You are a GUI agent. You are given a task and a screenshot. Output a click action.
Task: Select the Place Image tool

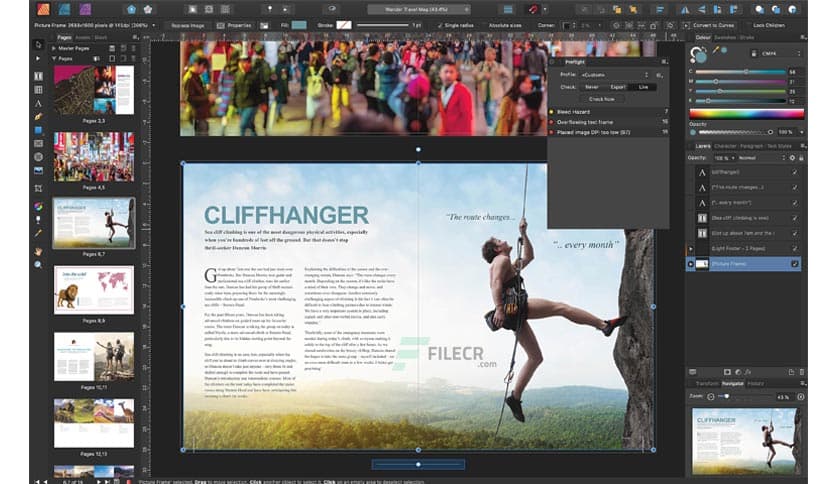click(38, 171)
